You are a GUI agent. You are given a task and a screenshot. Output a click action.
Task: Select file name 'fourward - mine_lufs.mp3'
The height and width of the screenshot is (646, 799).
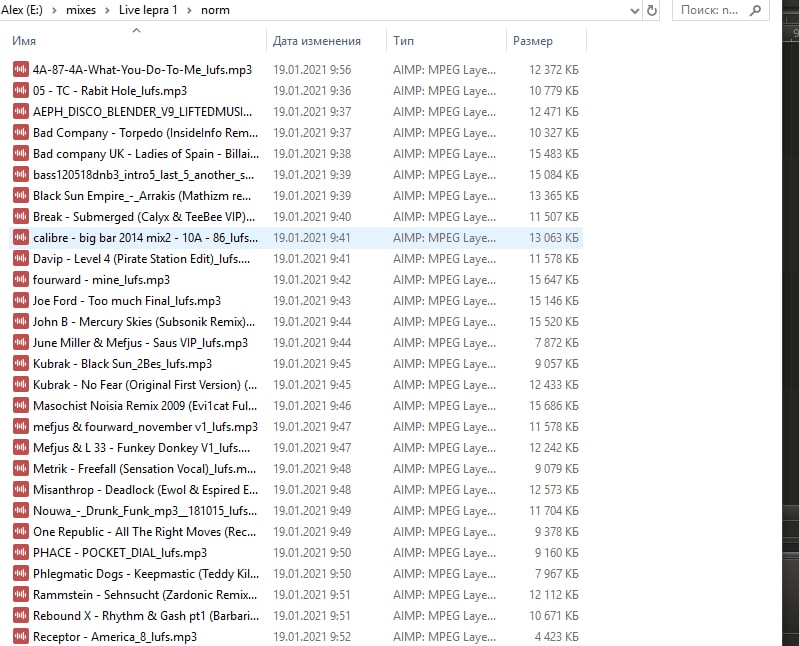point(101,280)
